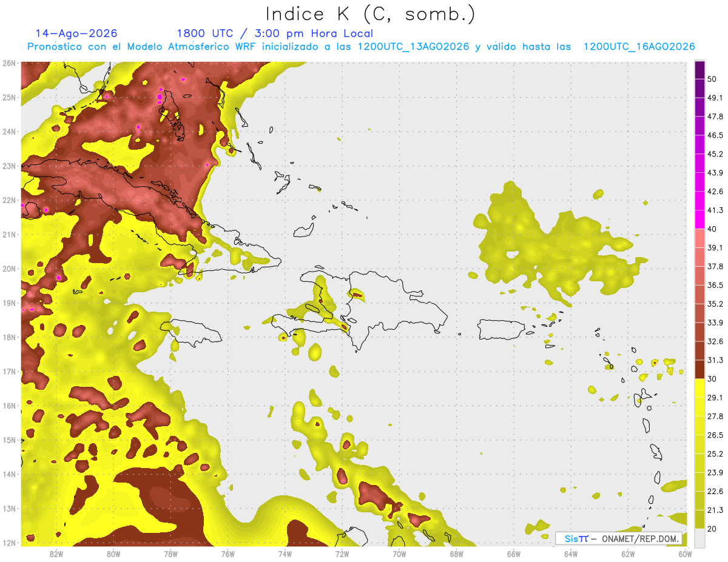The width and height of the screenshot is (728, 562).
Task: Select colorbar label "22.6"
Action: tap(715, 492)
